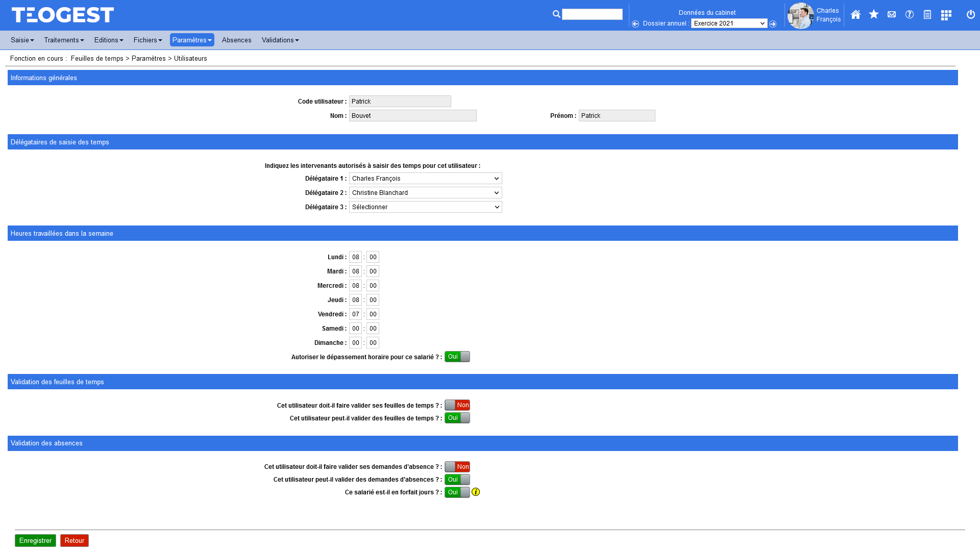Open the Délégataire 1 dropdown
Viewport: 980px width, 551px height.
(425, 179)
